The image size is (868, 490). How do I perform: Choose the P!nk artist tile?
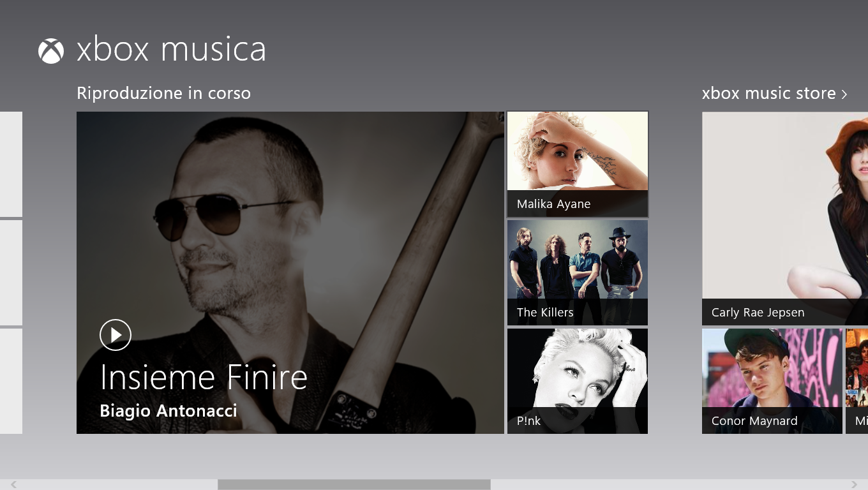coord(578,382)
